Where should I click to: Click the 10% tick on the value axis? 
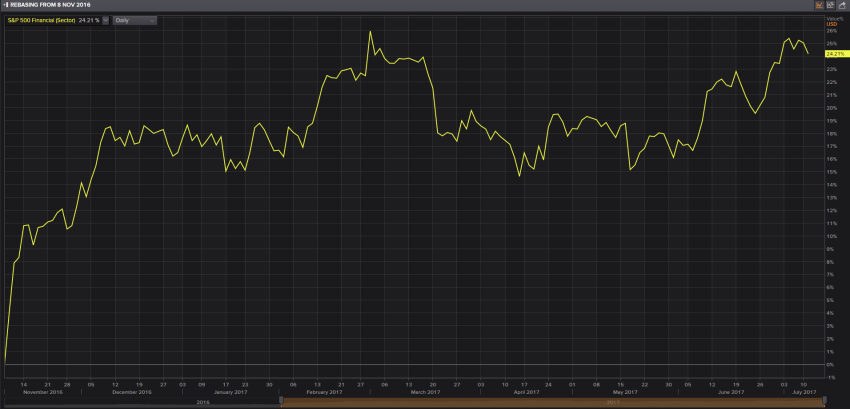[x=830, y=237]
